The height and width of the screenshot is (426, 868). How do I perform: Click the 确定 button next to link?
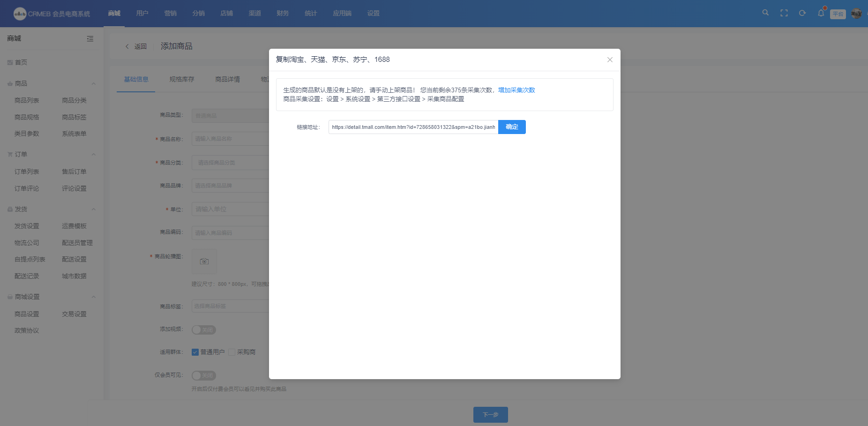(512, 127)
